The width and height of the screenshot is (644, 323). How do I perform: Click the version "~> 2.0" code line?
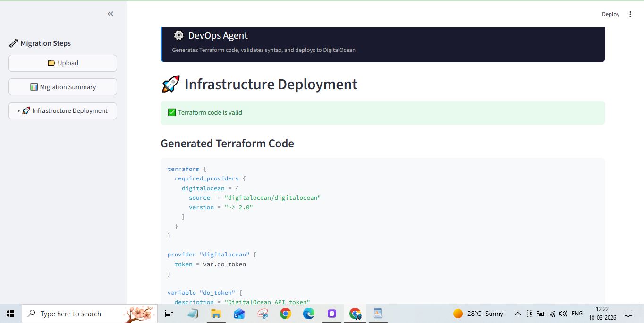221,207
